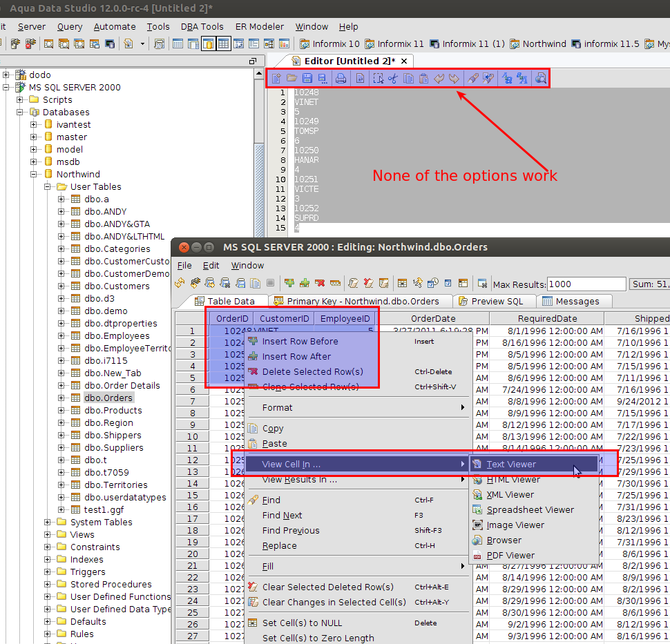This screenshot has height=644, width=670.
Task: Expand the Stored Procedures folder
Action: coord(48,584)
